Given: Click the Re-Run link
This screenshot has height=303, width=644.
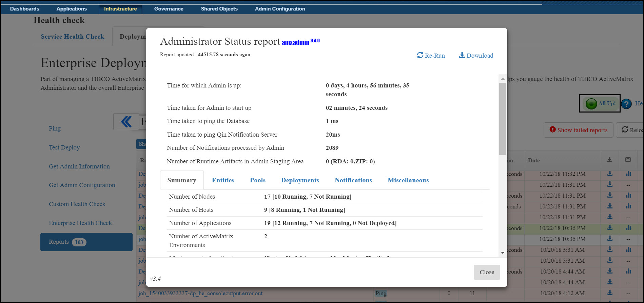Looking at the screenshot, I should pos(431,55).
